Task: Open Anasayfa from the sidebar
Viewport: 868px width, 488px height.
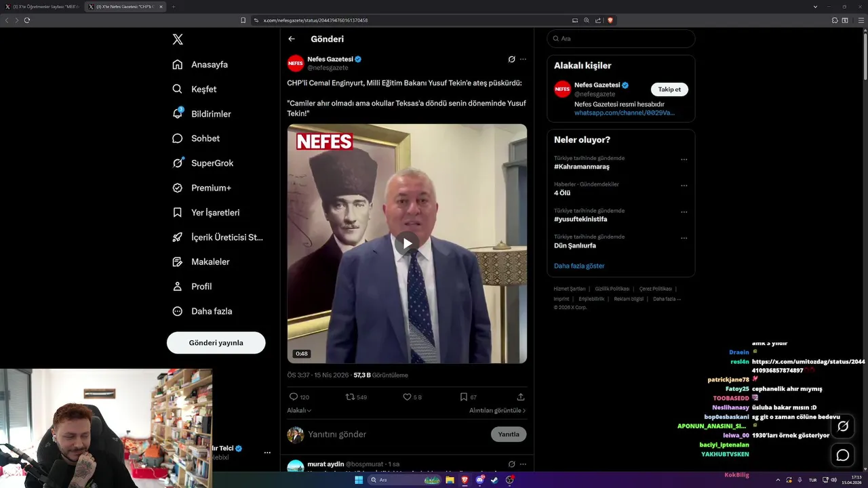Action: click(200, 64)
